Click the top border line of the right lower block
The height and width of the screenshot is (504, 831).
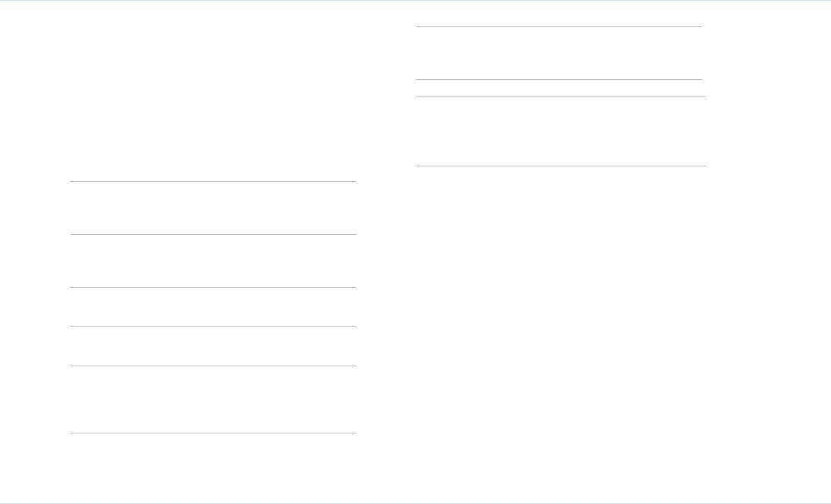click(561, 96)
